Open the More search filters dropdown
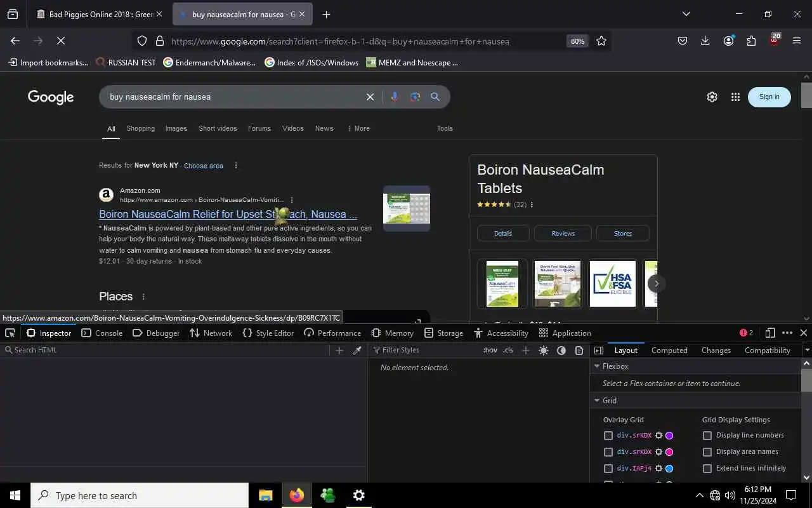The image size is (812, 508). [358, 128]
